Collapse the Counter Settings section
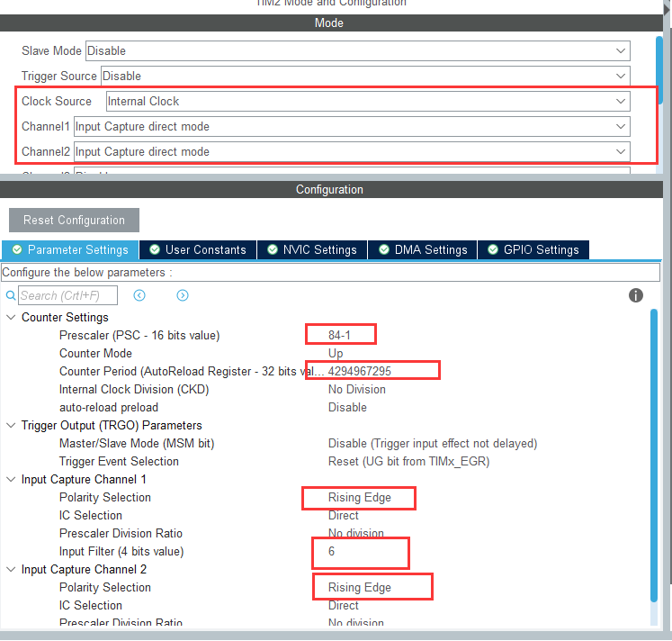 point(11,318)
